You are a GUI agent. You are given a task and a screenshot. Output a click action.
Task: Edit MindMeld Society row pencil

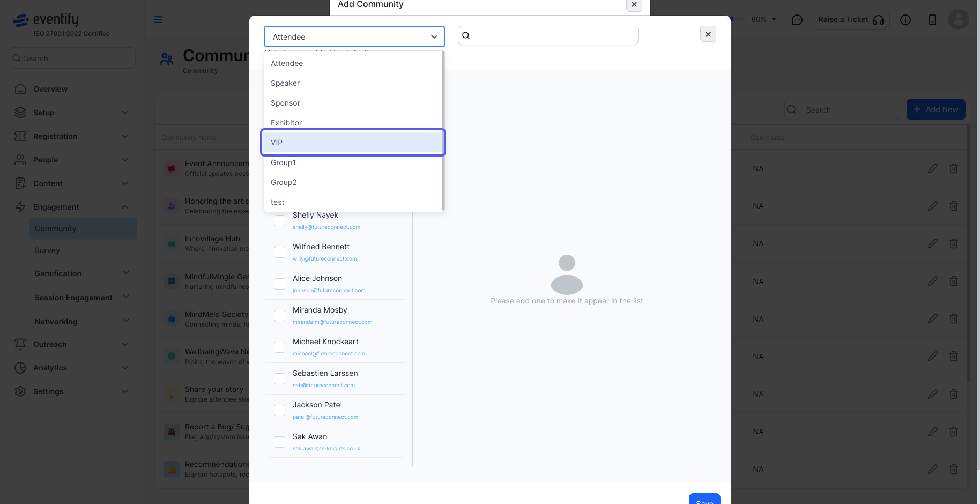click(x=933, y=318)
